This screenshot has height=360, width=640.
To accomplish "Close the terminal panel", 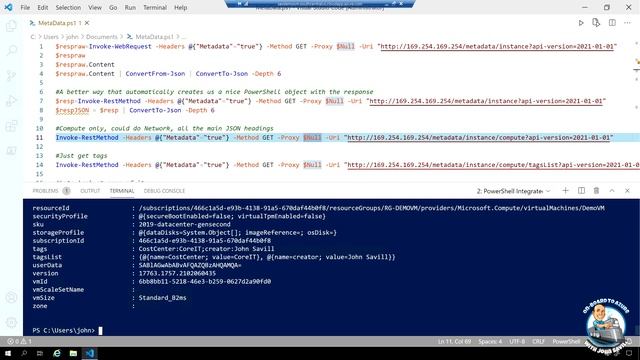I will (x=627, y=191).
